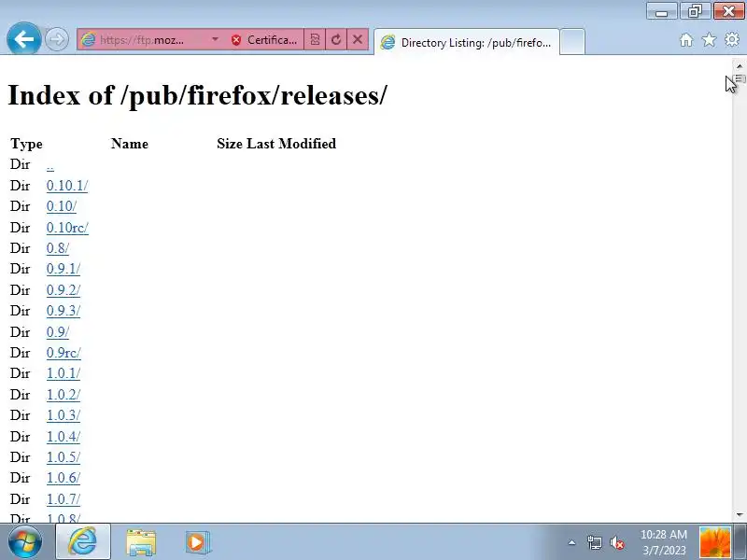Expand the address bar autocomplete dropdown arrow
This screenshot has width=747, height=560.
click(215, 39)
